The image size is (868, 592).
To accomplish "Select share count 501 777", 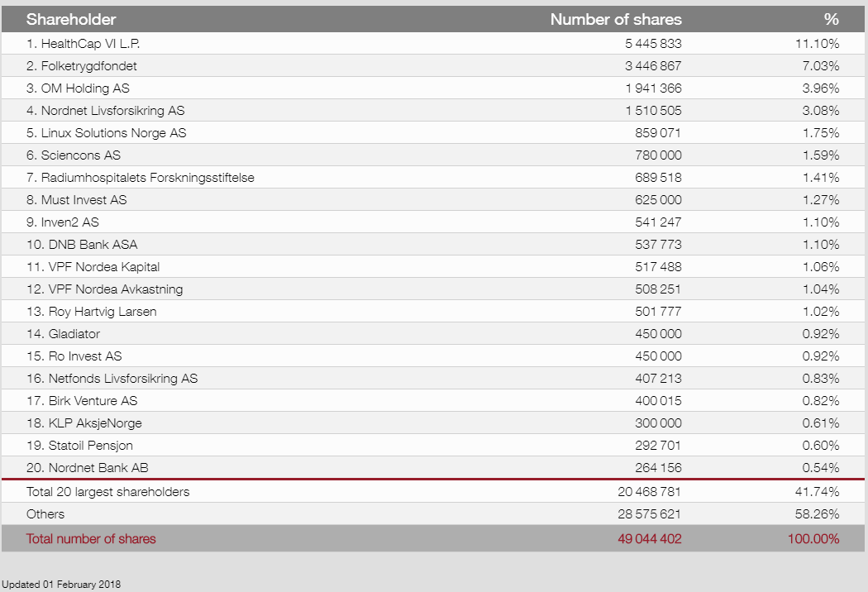I will (x=658, y=311).
